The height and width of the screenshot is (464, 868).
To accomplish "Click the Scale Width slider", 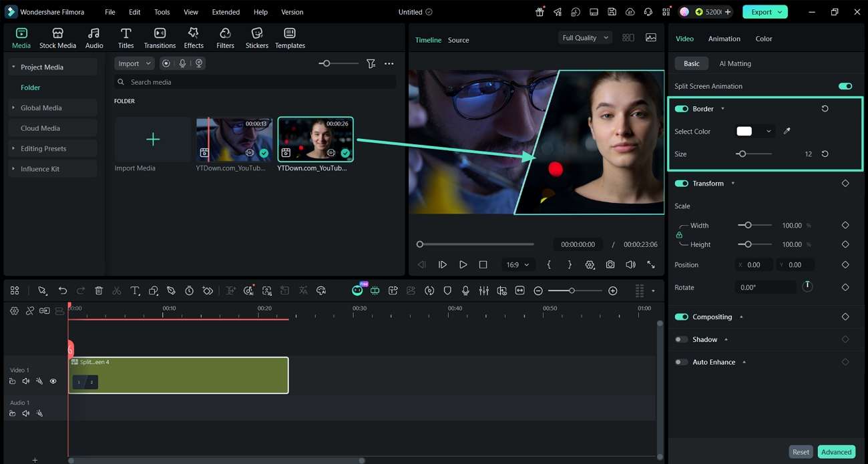I will point(754,225).
